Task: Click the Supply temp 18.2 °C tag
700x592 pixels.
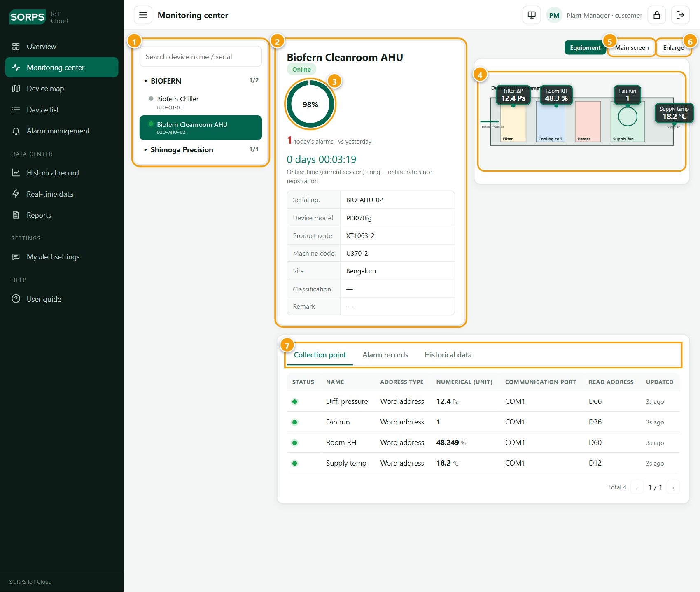Action: [674, 113]
